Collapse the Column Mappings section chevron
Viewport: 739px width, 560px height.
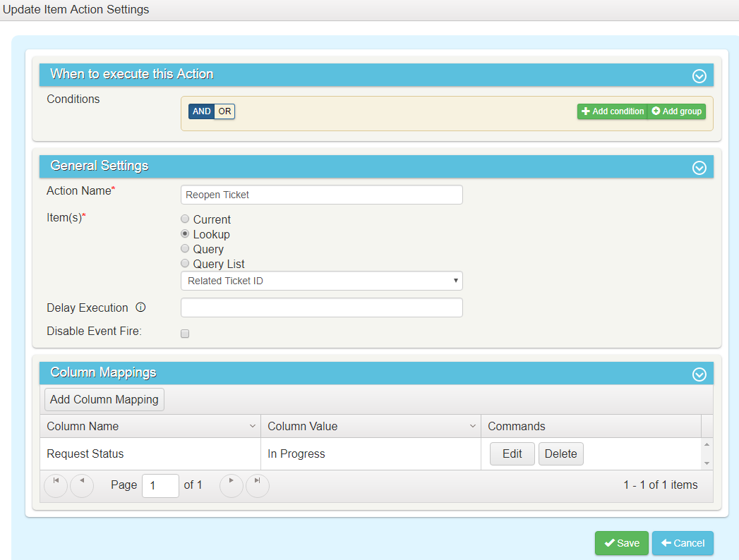[699, 375]
